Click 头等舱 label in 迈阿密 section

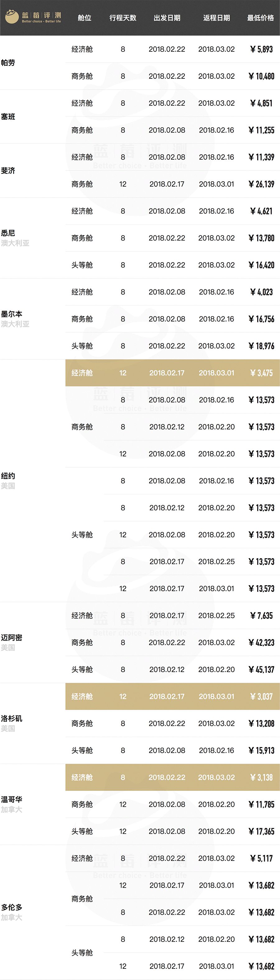(x=82, y=670)
